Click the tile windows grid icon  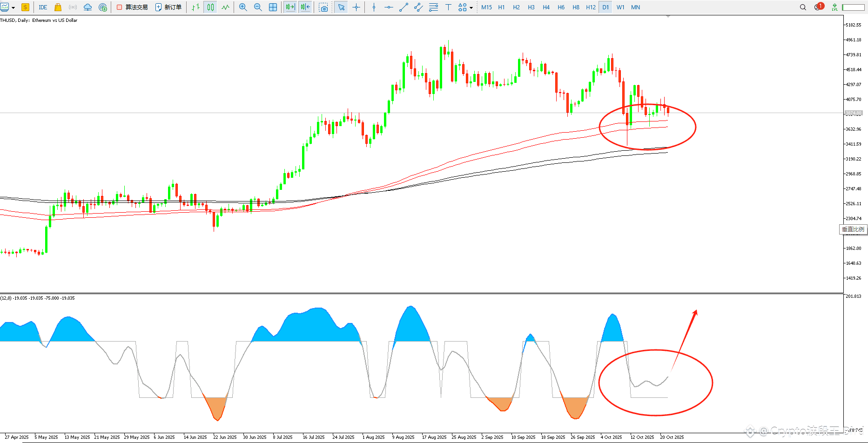point(273,7)
